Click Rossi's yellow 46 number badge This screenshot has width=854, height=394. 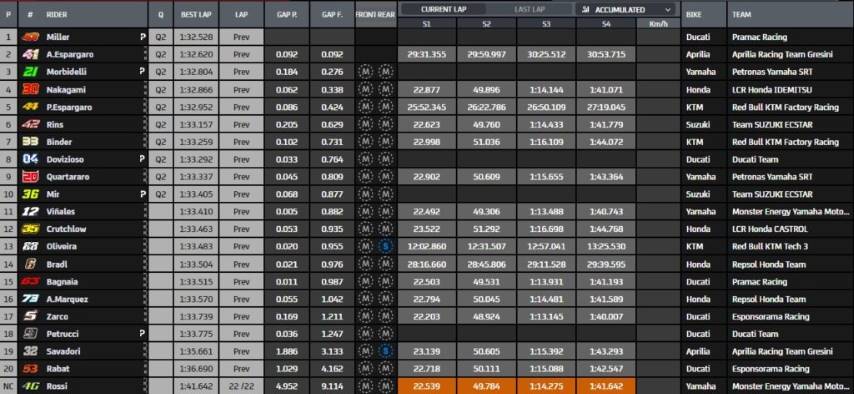pyautogui.click(x=30, y=386)
